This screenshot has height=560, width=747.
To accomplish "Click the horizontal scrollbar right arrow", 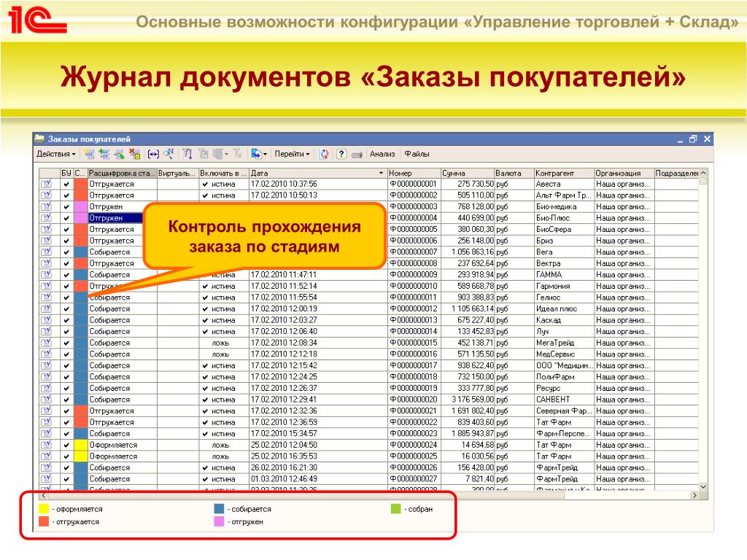I will [x=694, y=495].
